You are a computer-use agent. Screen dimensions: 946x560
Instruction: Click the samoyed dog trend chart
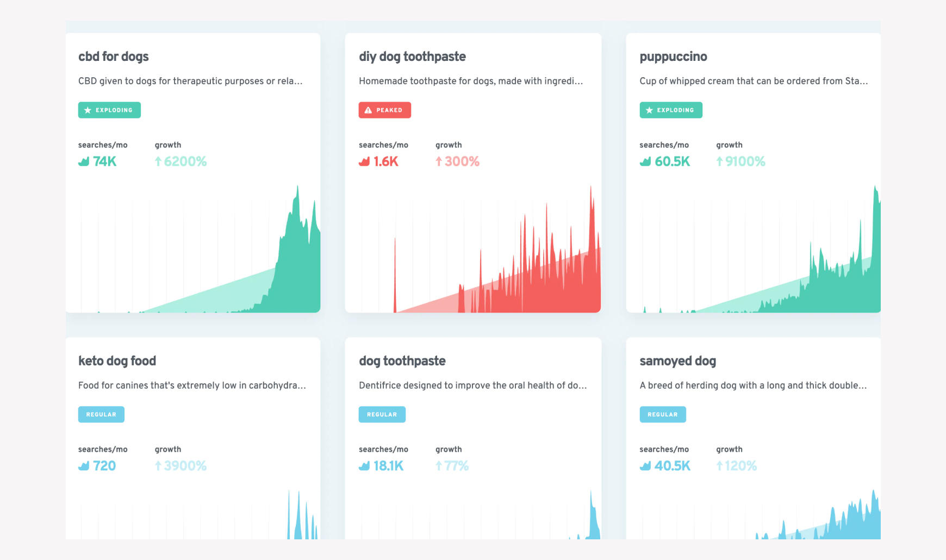click(x=754, y=514)
